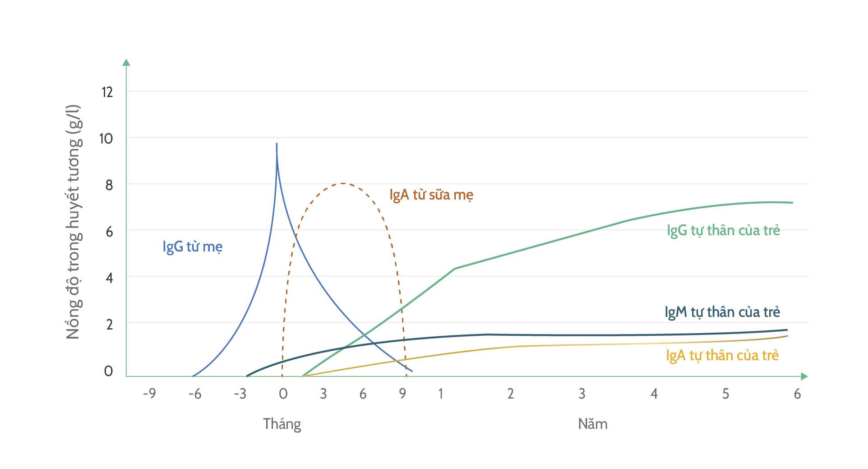Click the y-axis tick label 12
Screen dimensions: 868x469
[x=107, y=92]
